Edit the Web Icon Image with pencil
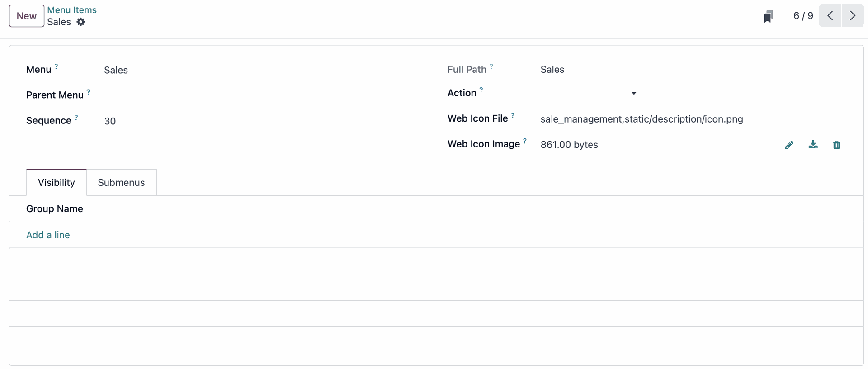Image resolution: width=868 pixels, height=369 pixels. [789, 145]
